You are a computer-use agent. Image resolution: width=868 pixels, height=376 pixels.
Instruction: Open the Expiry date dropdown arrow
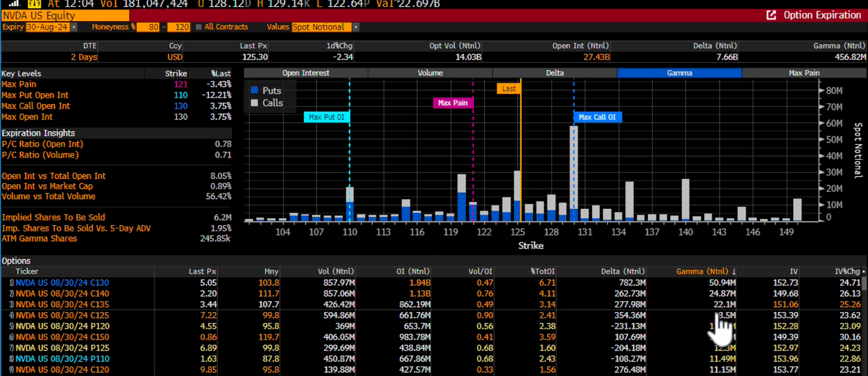[x=74, y=27]
